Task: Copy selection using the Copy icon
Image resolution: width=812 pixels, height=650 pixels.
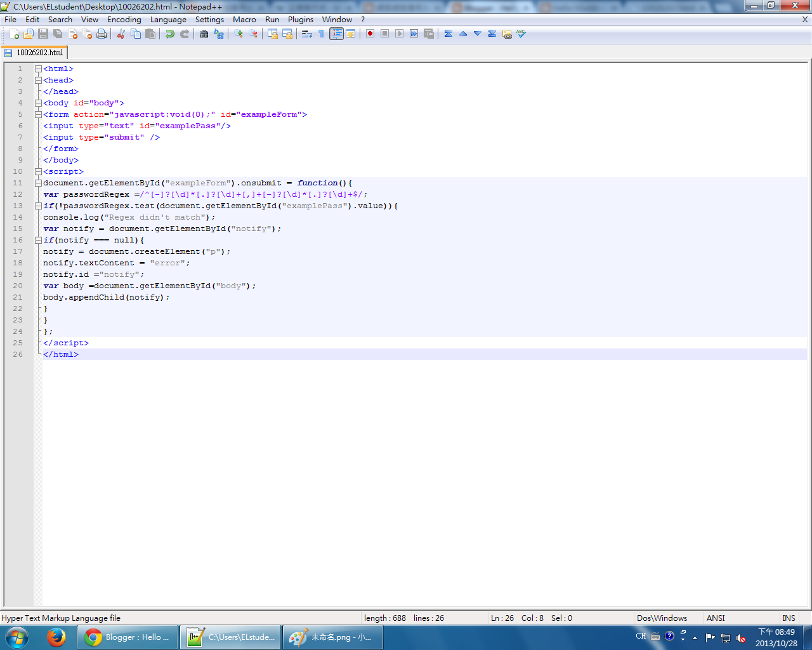Action: [x=135, y=34]
